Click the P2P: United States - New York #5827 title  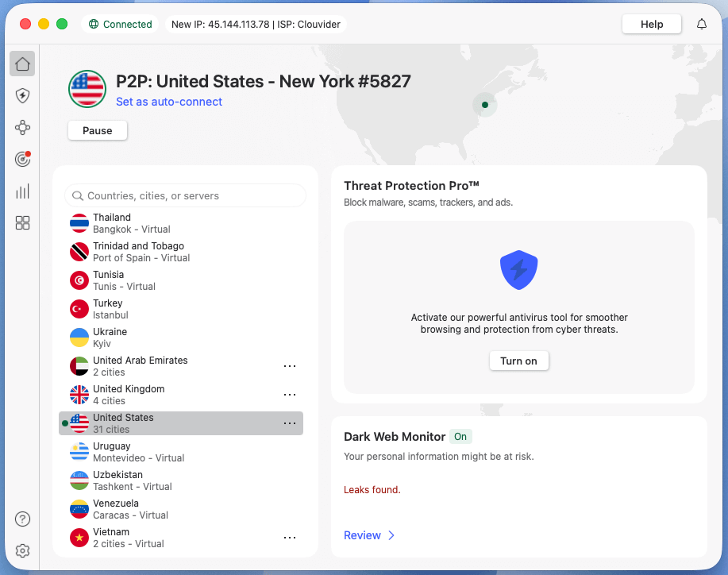click(x=264, y=81)
